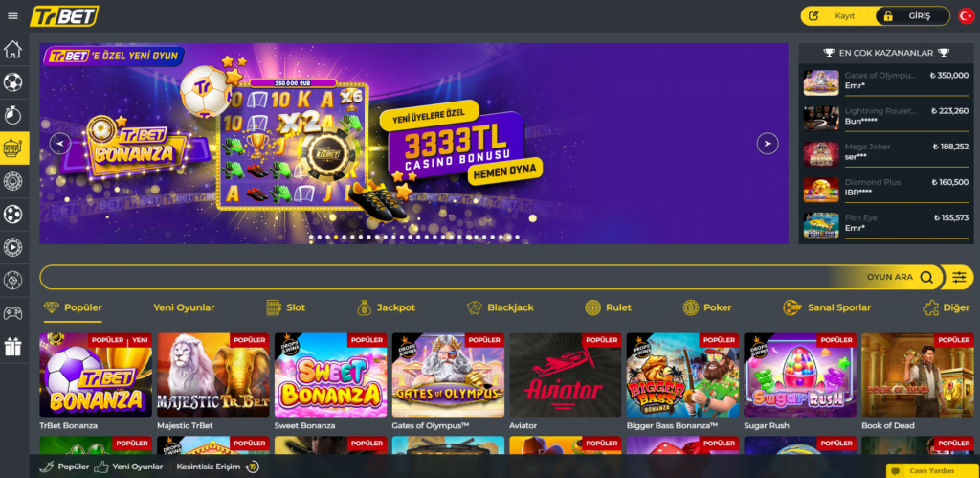980x478 pixels.
Task: Click the GİRİŞ login button
Action: click(912, 16)
